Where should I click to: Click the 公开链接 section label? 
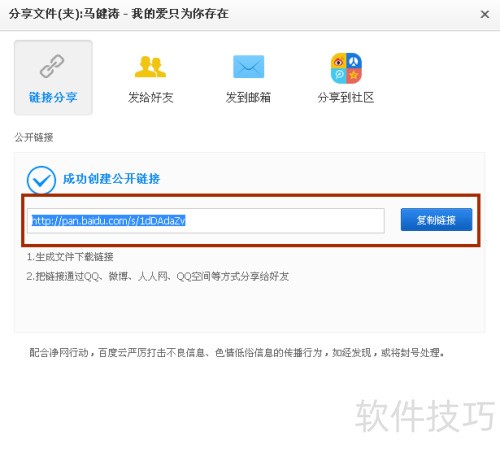click(x=34, y=137)
